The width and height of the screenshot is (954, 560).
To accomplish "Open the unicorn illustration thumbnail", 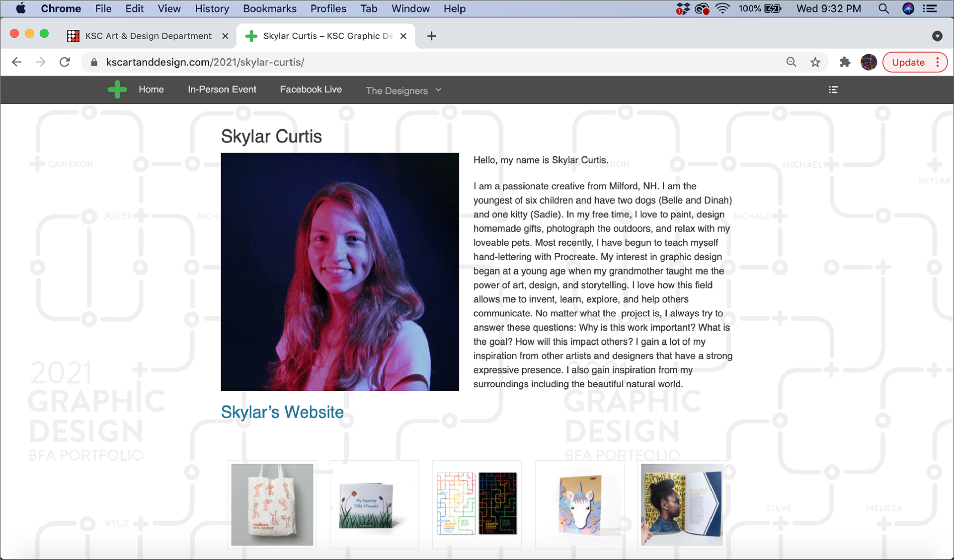I will point(580,504).
